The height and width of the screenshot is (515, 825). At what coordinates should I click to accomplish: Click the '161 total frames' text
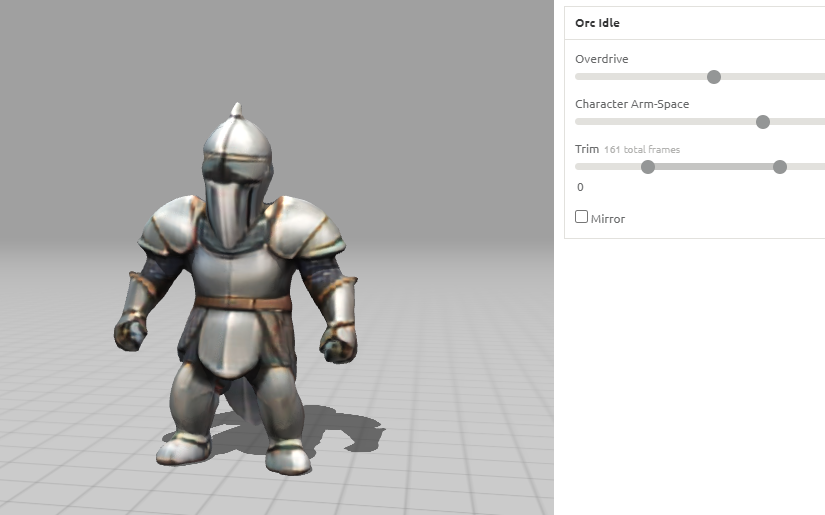(x=642, y=150)
